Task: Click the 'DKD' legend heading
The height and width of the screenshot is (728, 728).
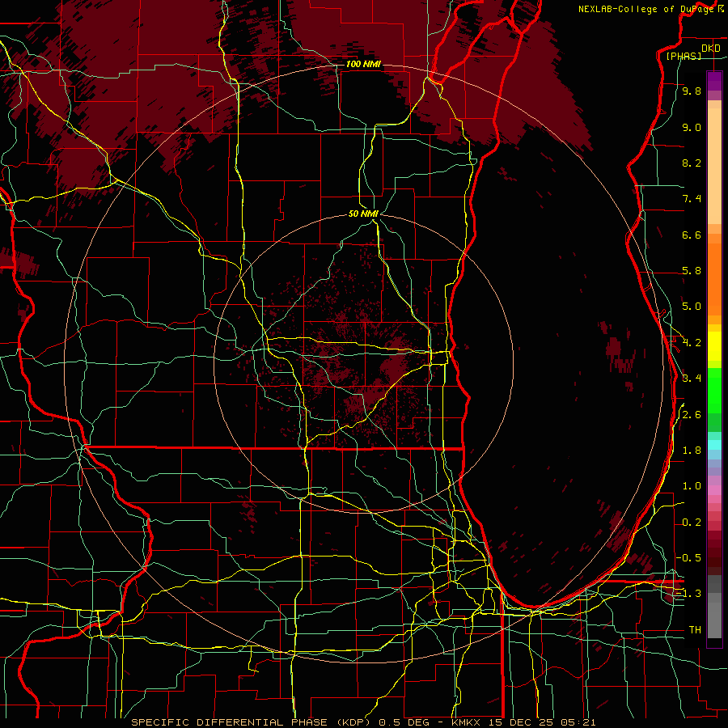Action: pyautogui.click(x=711, y=49)
